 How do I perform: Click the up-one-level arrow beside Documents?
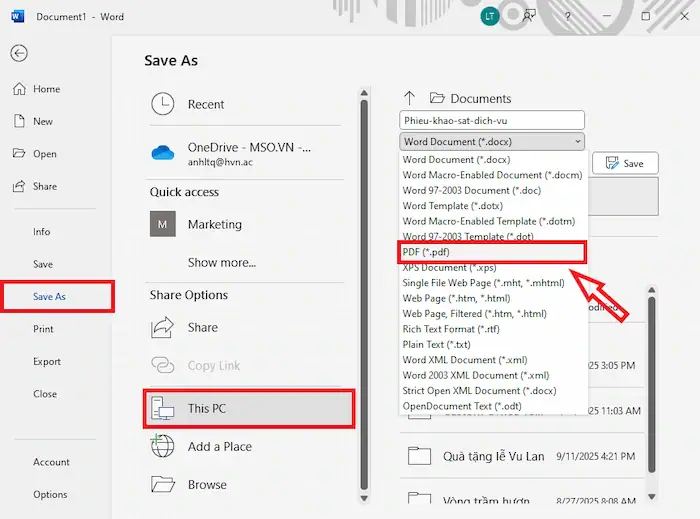[408, 98]
